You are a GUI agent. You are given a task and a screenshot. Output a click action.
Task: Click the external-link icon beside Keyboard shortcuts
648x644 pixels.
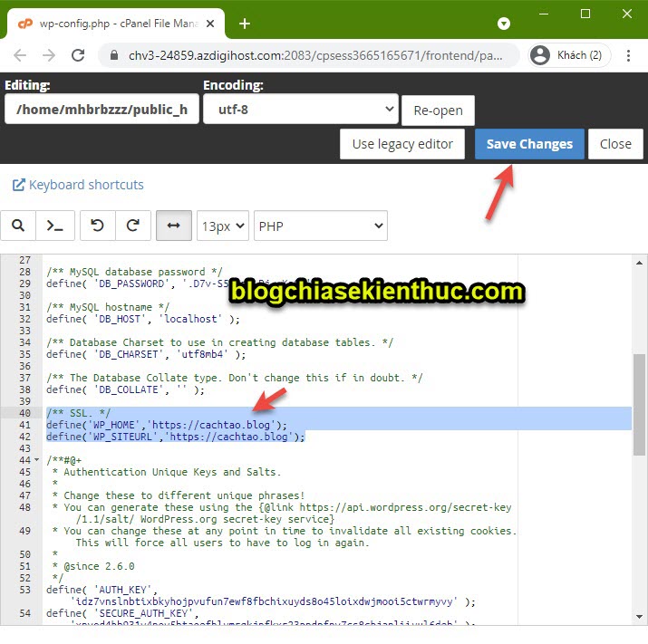coord(19,185)
